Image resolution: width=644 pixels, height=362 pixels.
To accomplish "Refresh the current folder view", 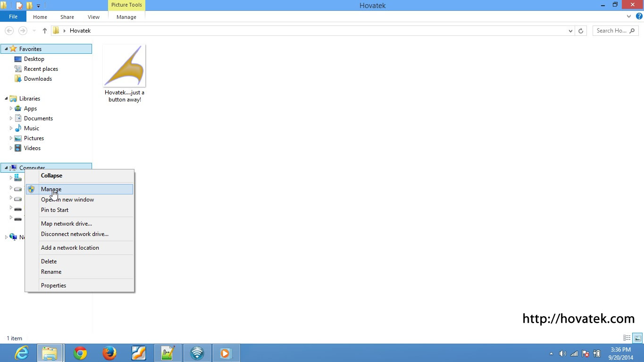I will click(x=581, y=31).
